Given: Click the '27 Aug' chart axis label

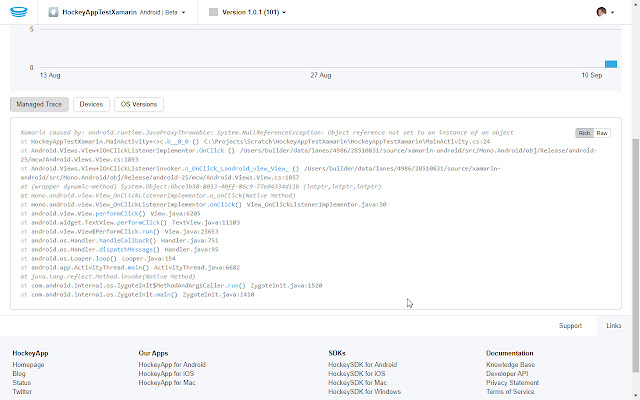Looking at the screenshot, I should 321,75.
